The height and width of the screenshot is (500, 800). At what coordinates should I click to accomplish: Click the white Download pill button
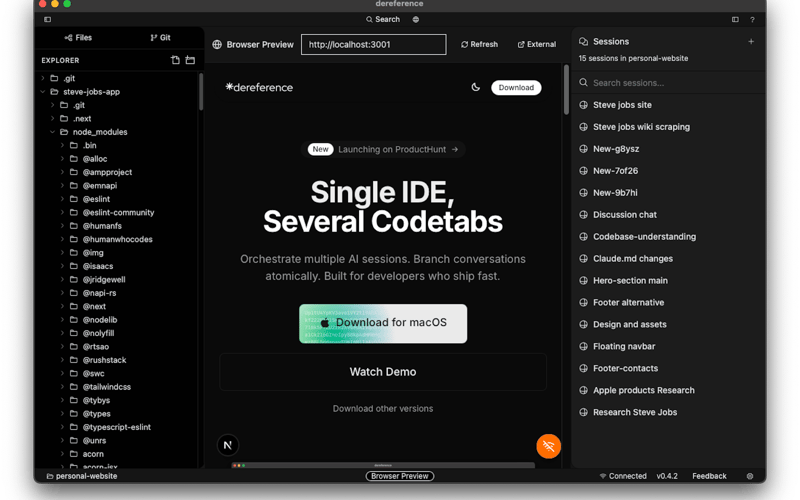[516, 87]
